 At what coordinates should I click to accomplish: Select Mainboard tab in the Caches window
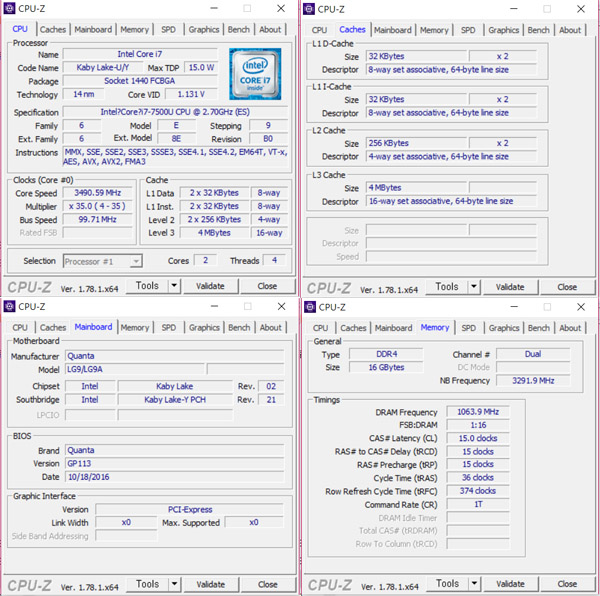coord(393,30)
